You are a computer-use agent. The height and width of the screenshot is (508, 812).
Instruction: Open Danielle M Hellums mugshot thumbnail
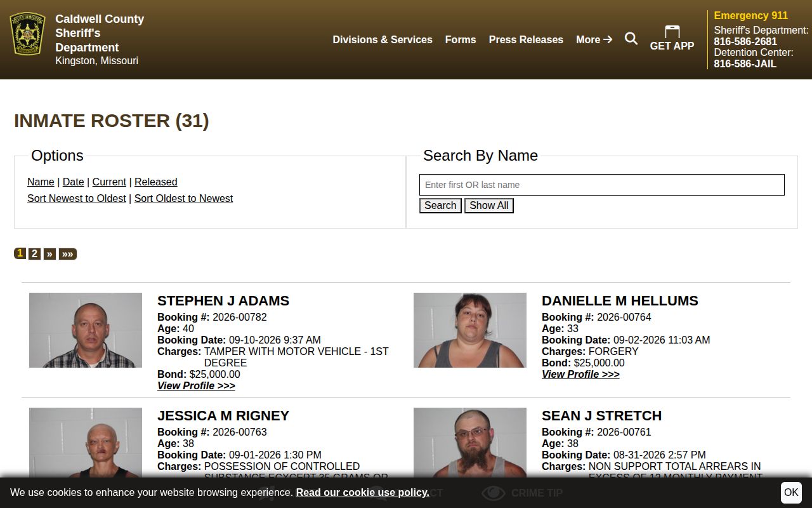pos(470,330)
